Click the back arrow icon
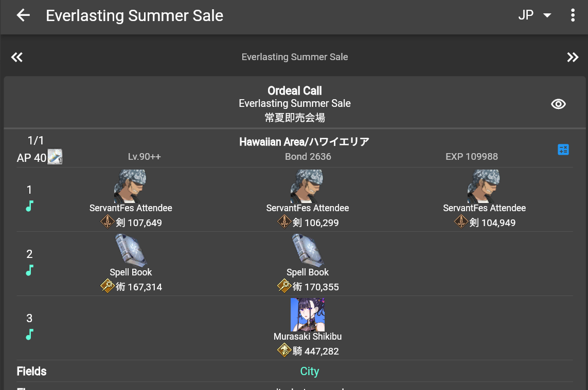Screen dimensions: 588x390 [x=23, y=15]
